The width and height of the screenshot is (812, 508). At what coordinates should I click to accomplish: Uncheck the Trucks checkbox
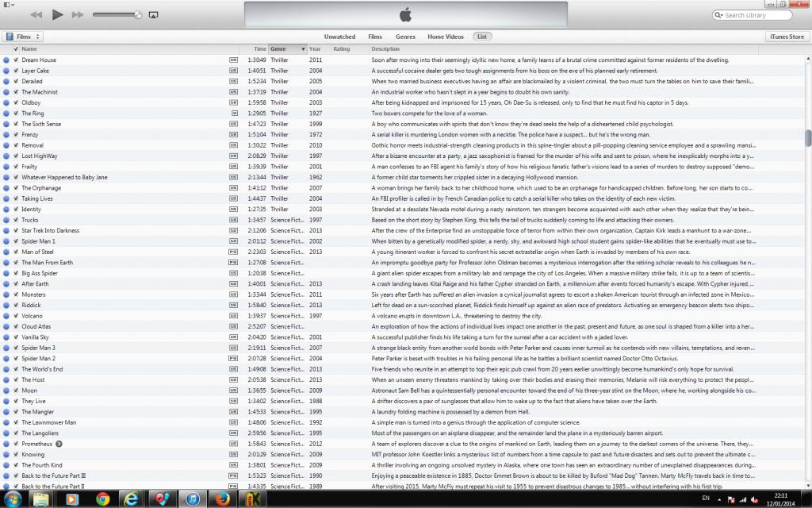point(16,220)
